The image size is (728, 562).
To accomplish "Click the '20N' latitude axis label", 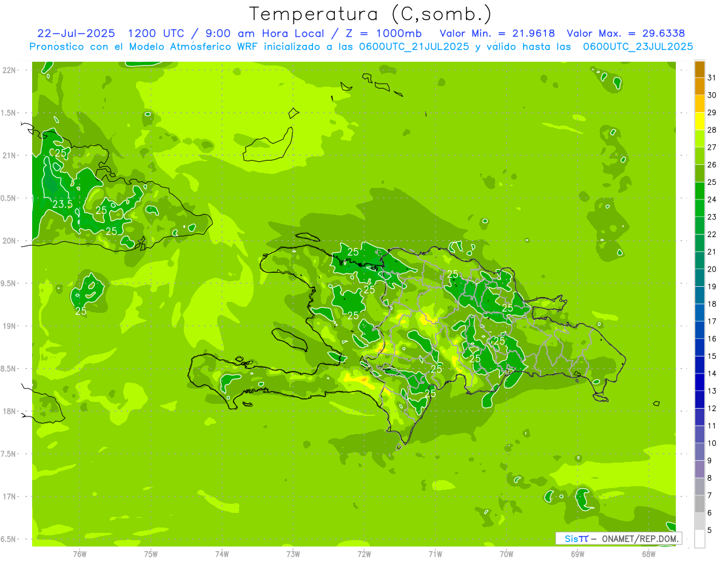I will coord(8,241).
